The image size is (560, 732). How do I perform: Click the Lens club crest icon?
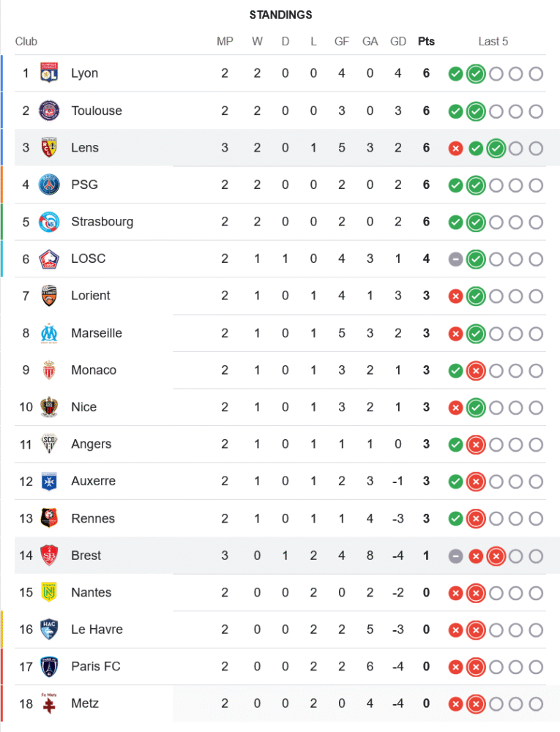point(49,147)
